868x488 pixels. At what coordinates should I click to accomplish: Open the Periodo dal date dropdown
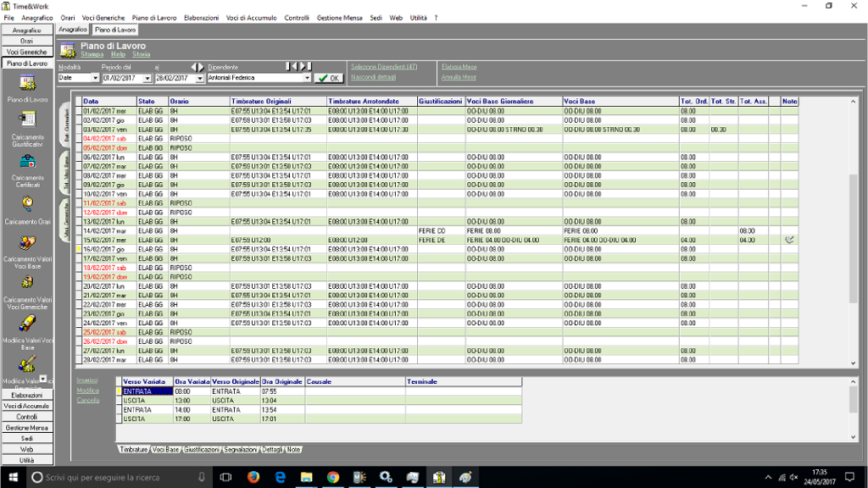click(147, 78)
